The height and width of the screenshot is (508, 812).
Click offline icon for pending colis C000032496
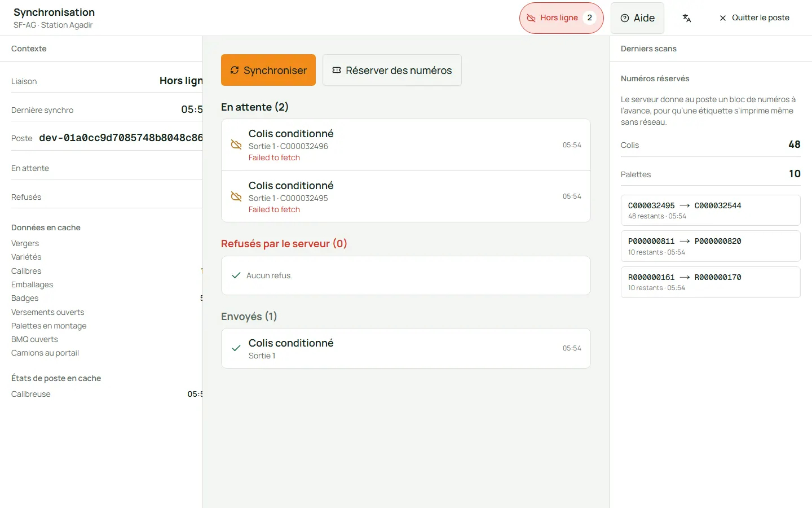click(x=236, y=145)
